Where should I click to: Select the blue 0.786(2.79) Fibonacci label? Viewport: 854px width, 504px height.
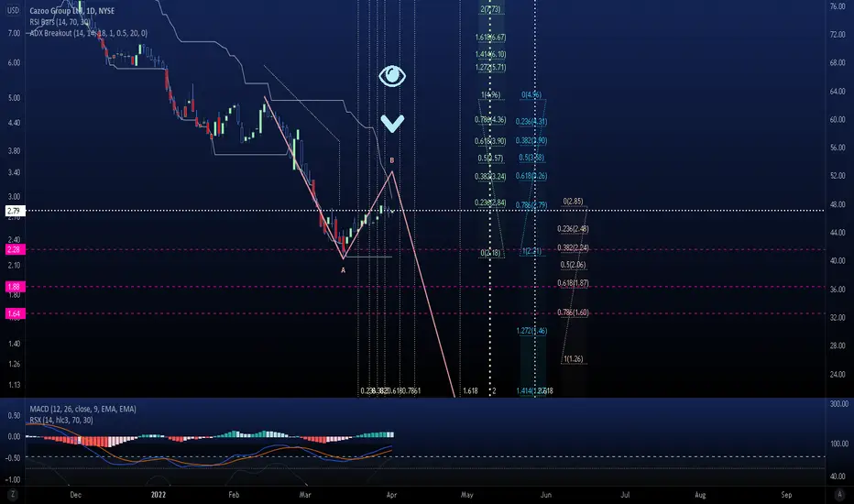[x=531, y=205]
